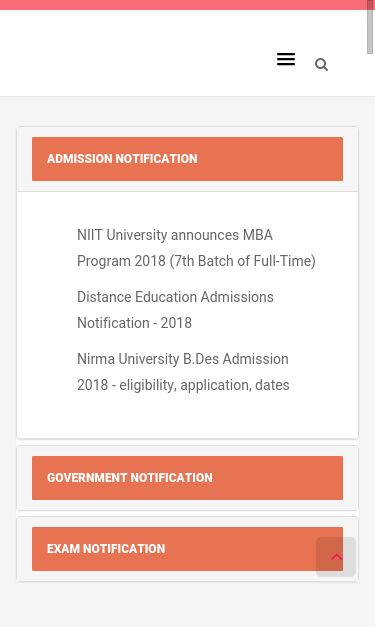Click the GOVERNMENT NOTIFICATION heading text
This screenshot has width=375, height=627.
coord(130,478)
